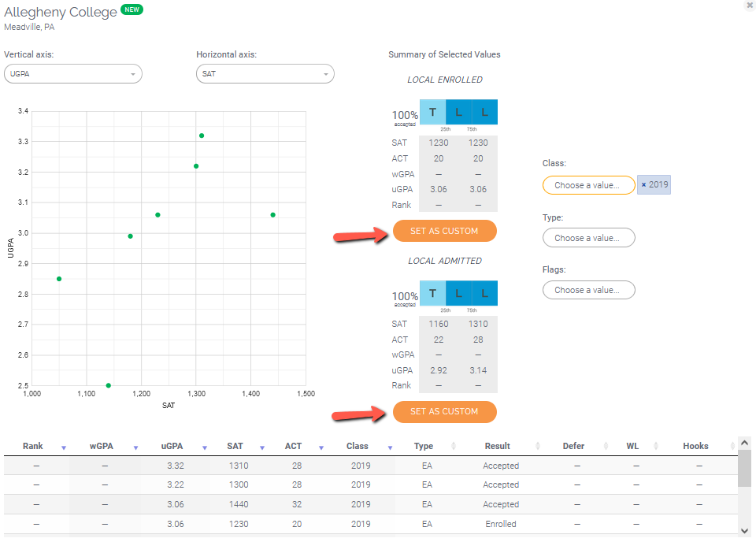The image size is (756, 542).
Task: Expand the Type filter dropdown
Action: (588, 238)
